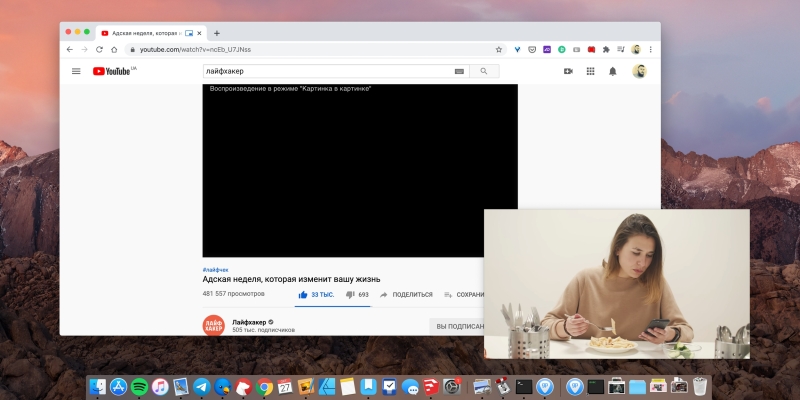The width and height of the screenshot is (800, 400).
Task: Open the on-screen keyboard in search box
Action: click(x=459, y=71)
